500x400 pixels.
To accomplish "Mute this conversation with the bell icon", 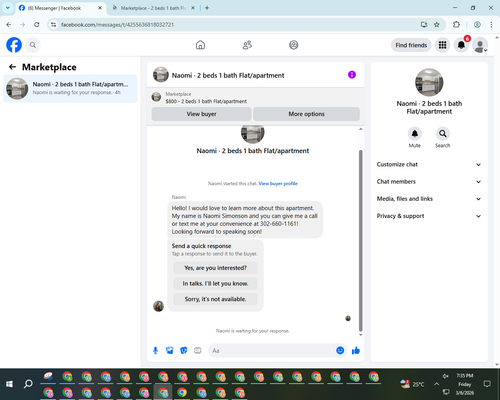I will click(415, 134).
